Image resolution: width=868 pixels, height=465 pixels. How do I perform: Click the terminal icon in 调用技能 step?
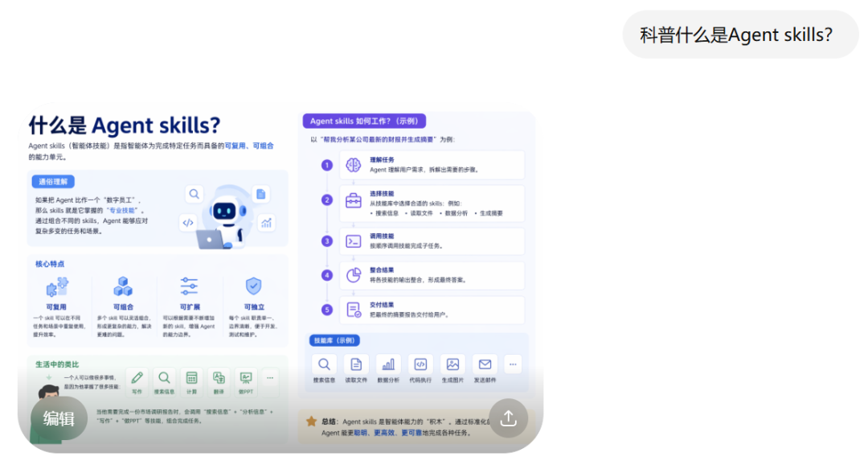pyautogui.click(x=353, y=241)
